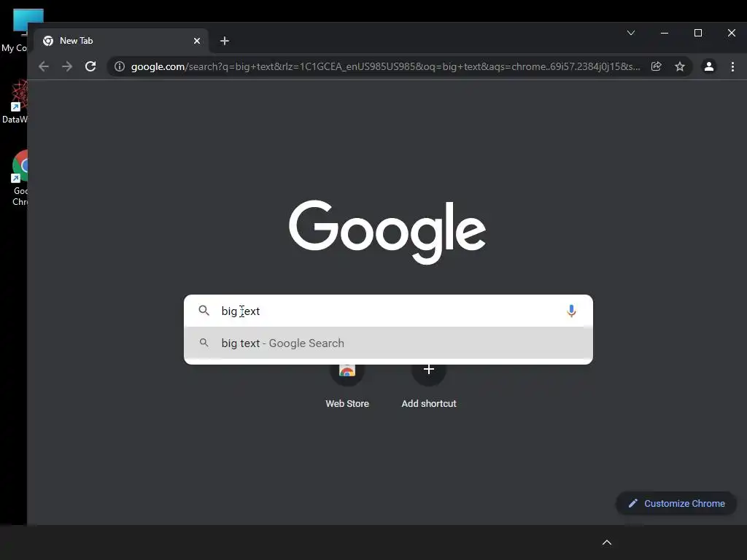The height and width of the screenshot is (560, 747).
Task: Open a new tab with plus button
Action: pyautogui.click(x=225, y=41)
